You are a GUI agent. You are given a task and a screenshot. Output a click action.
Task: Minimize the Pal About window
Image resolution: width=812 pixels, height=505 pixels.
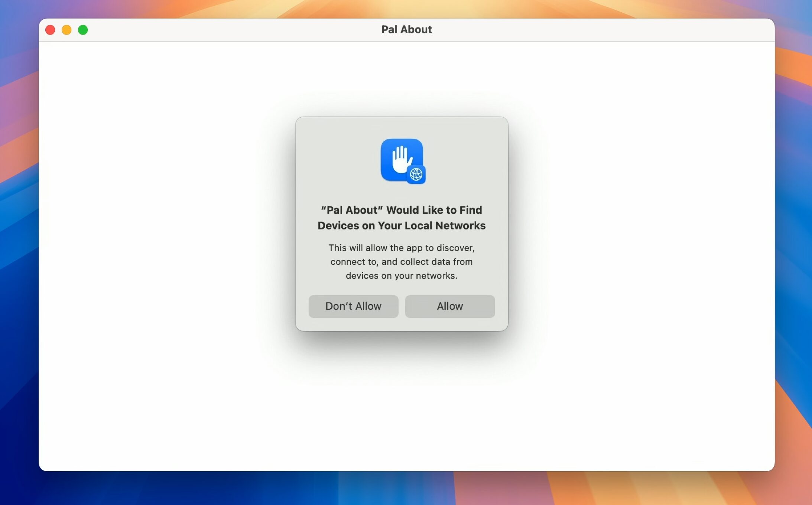pos(66,30)
